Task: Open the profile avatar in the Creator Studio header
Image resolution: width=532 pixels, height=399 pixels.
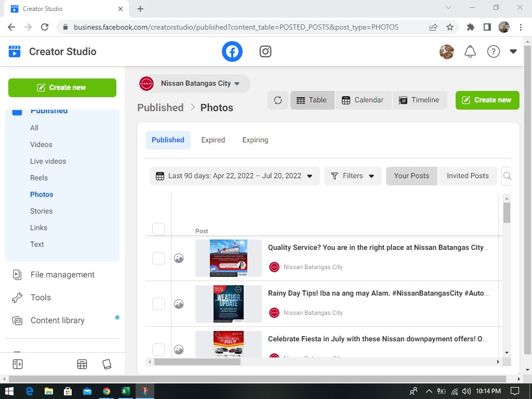Action: point(446,51)
